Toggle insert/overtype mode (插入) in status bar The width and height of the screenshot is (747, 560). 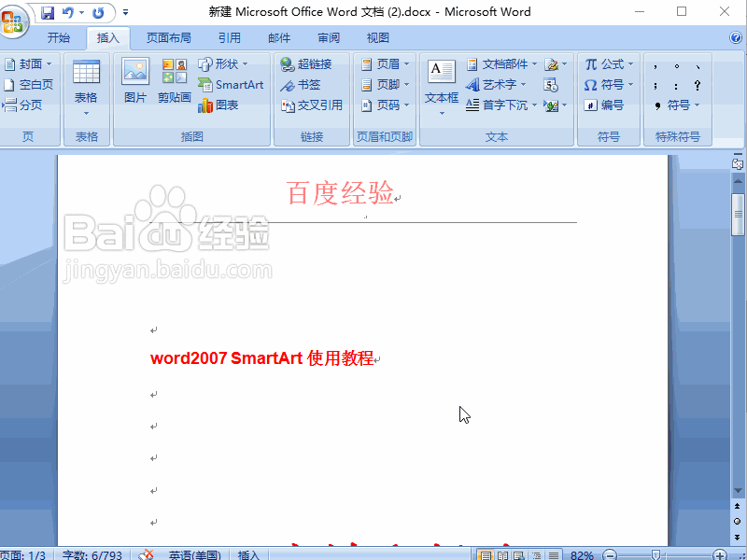click(248, 555)
